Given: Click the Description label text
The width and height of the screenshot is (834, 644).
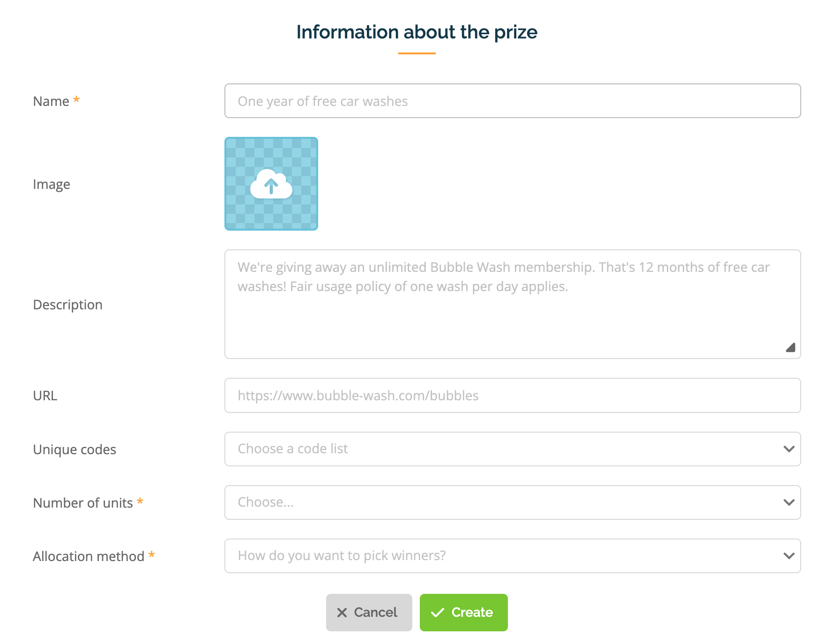Looking at the screenshot, I should point(68,305).
